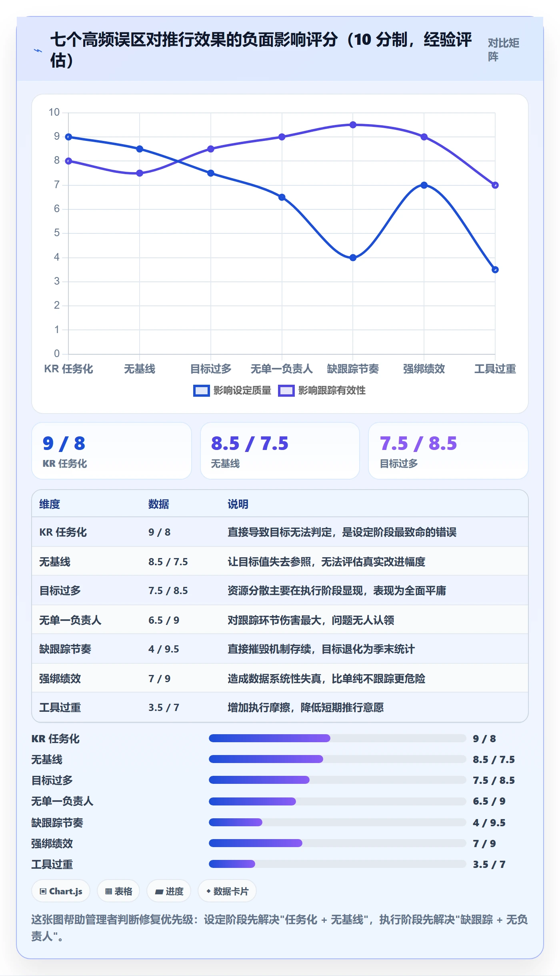Viewport: 560px width, 976px height.
Task: Click the purple data point at value 9.5 above 缺跟踪节奏
Action: click(x=353, y=125)
